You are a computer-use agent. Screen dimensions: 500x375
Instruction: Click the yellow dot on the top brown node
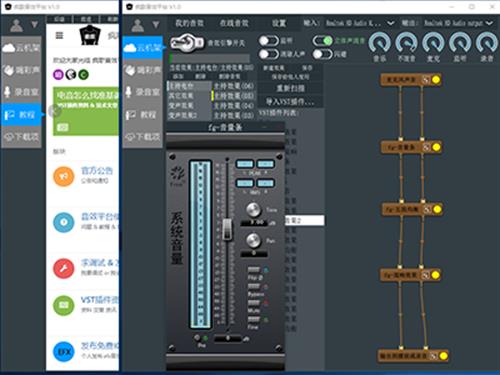click(x=436, y=80)
